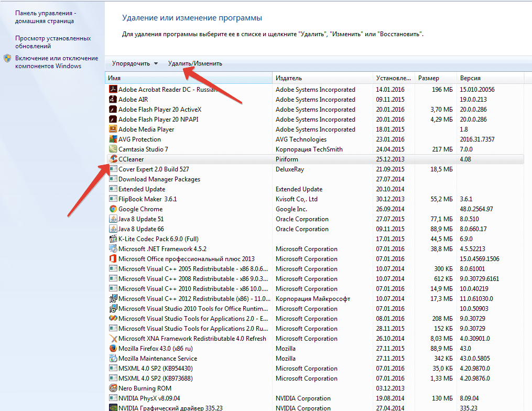Open Включение или отключение компонентов Windows

pos(57,62)
